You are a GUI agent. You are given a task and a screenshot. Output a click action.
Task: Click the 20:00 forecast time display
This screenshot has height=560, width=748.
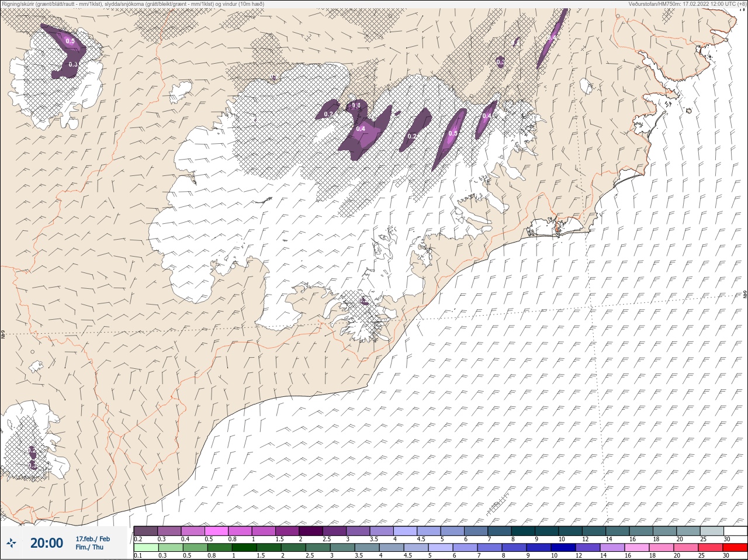tap(46, 543)
